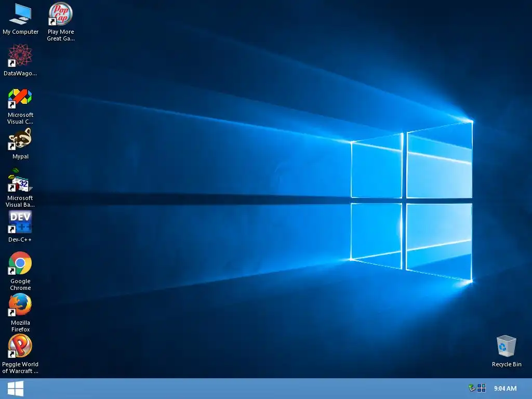Screen dimensions: 532x399
Task: Click the blue four-squares tray icon
Action: tap(482, 388)
